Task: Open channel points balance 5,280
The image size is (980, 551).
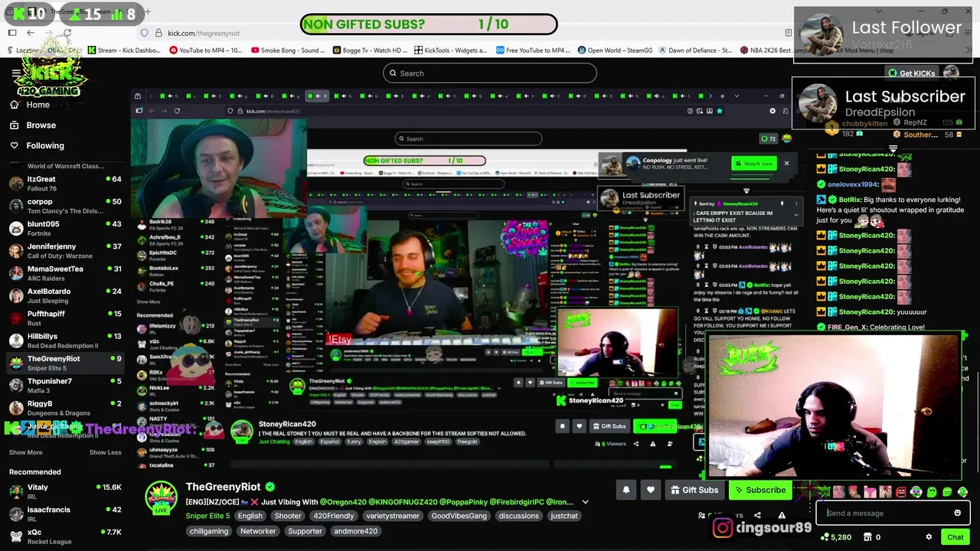Action: point(835,537)
